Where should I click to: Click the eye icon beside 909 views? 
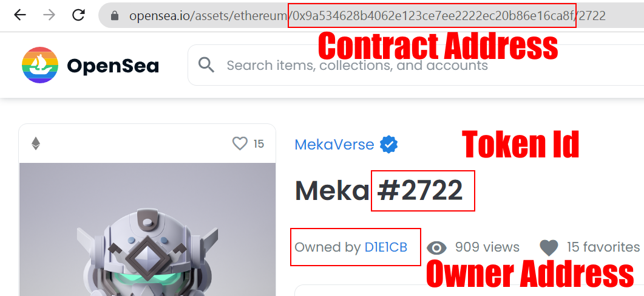[x=436, y=247]
